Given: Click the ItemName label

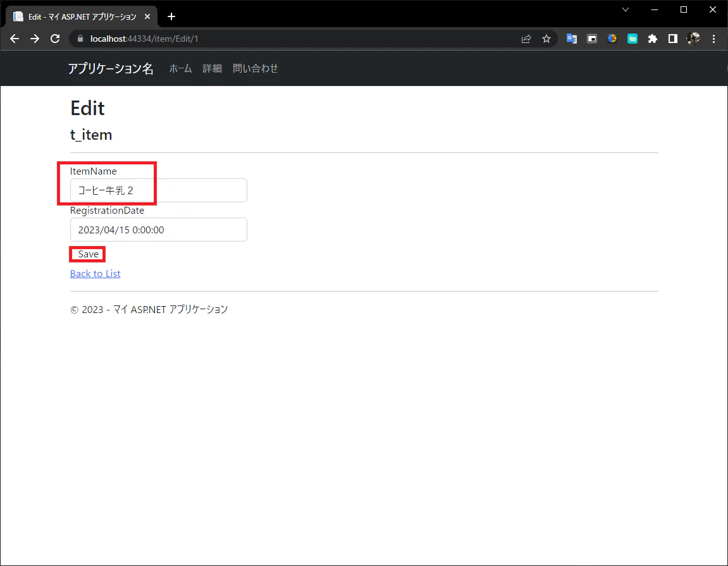Looking at the screenshot, I should click(x=94, y=171).
